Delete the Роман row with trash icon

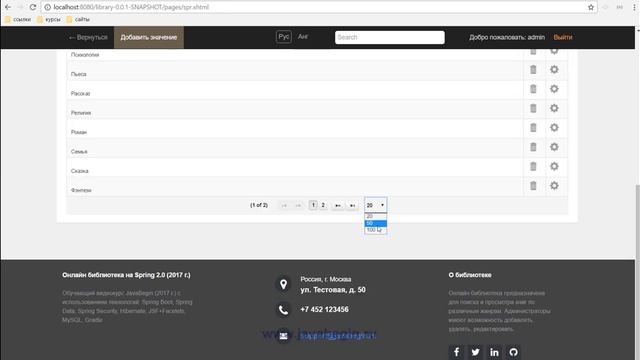point(533,127)
